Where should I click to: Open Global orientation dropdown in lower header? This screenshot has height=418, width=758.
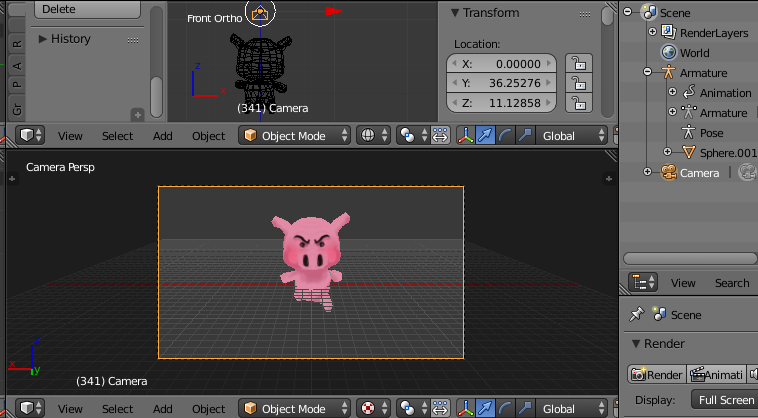pos(571,409)
